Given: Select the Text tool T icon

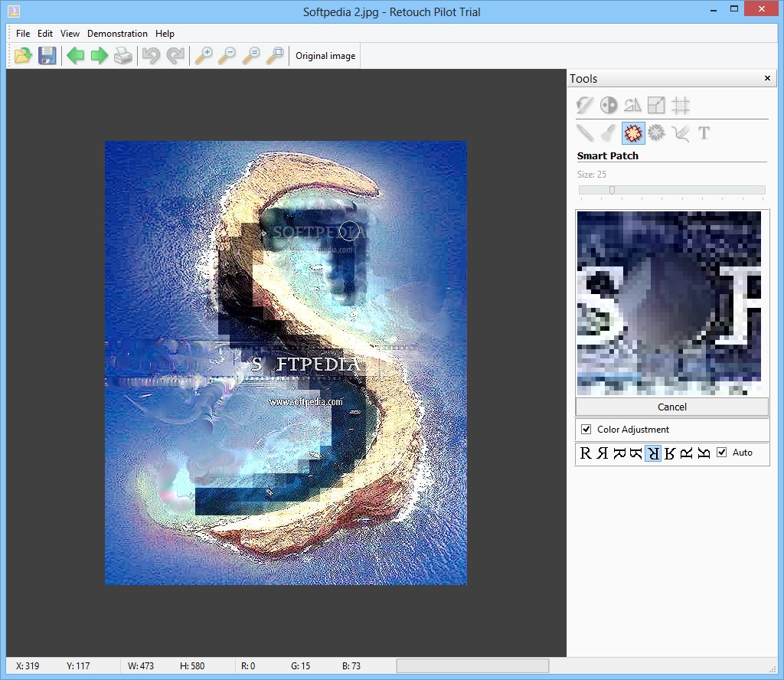Looking at the screenshot, I should [x=704, y=133].
